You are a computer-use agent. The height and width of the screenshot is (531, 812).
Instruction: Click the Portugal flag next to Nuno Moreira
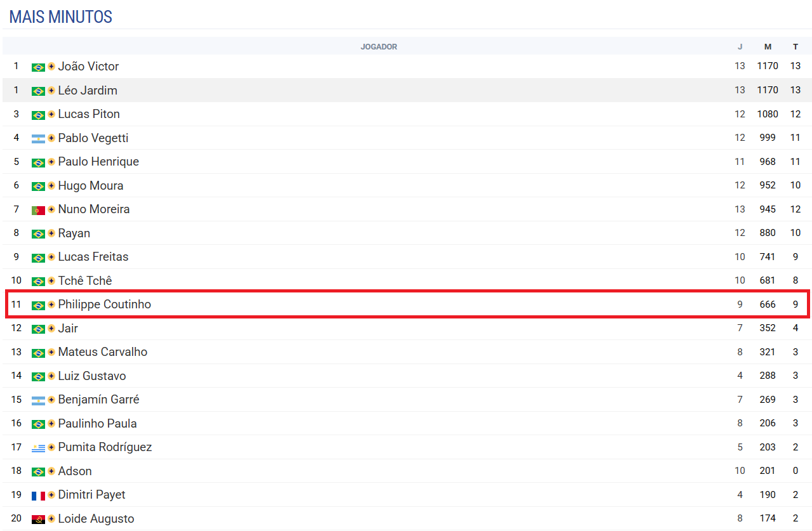point(38,210)
